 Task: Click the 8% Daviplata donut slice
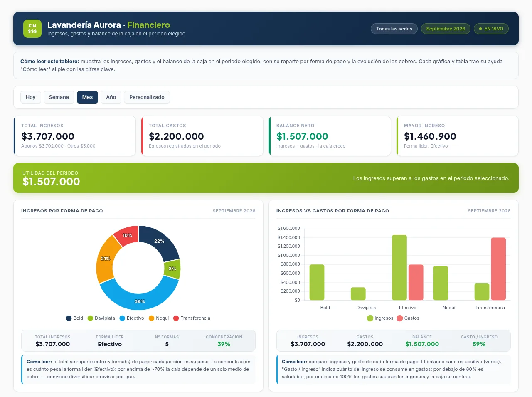(172, 269)
